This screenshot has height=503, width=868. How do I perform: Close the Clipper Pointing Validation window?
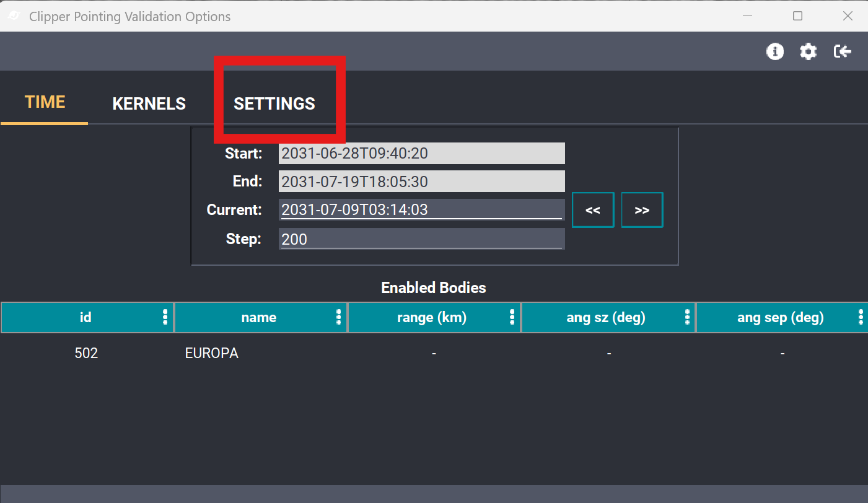point(848,16)
